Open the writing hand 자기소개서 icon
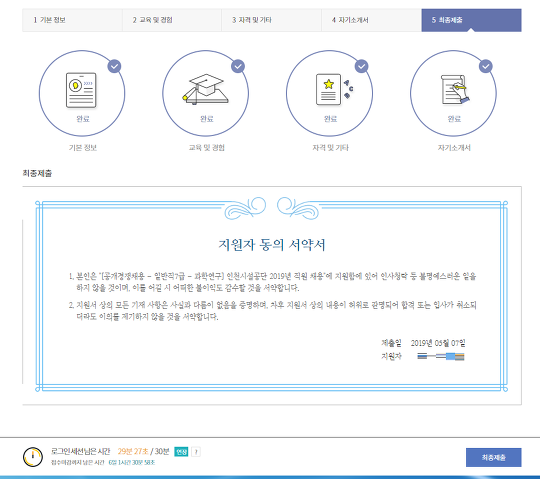Viewport: 540px width, 479px height. click(x=455, y=89)
